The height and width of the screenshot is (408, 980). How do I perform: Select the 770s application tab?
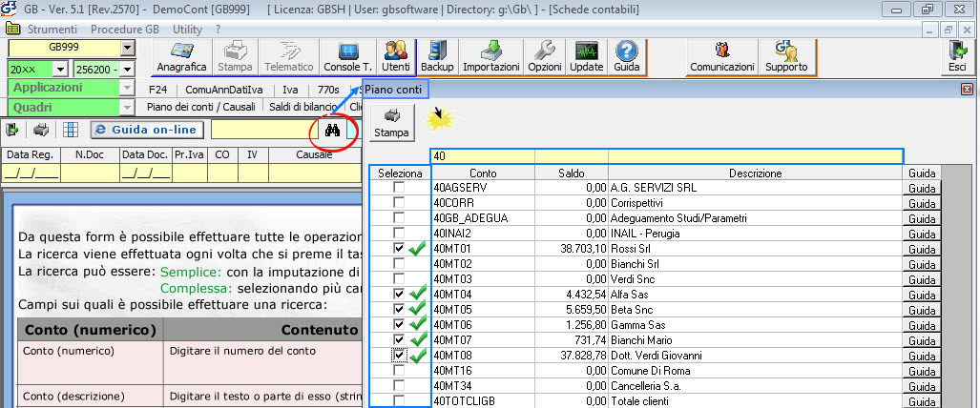click(x=328, y=90)
